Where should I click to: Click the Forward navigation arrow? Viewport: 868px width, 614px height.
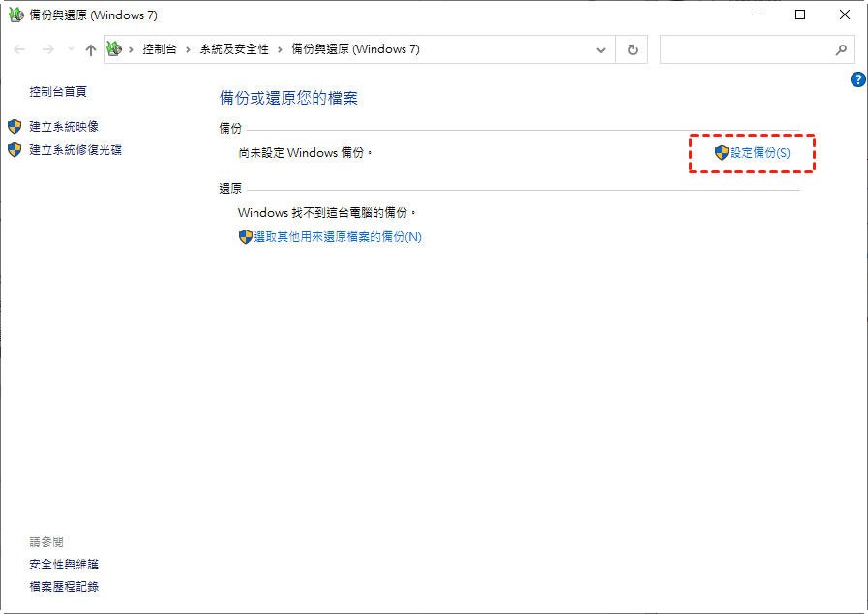click(48, 49)
